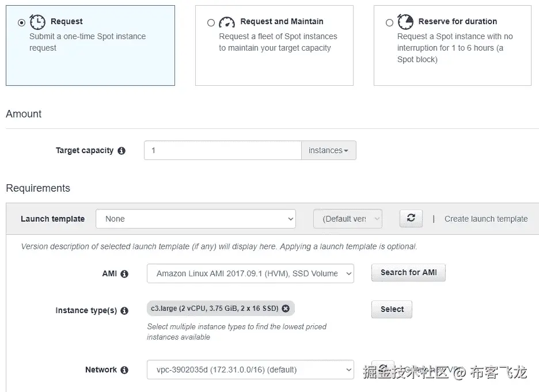Screen dimensions: 539x392
Task: Remove the c3.large instance type tag
Action: [x=286, y=309]
